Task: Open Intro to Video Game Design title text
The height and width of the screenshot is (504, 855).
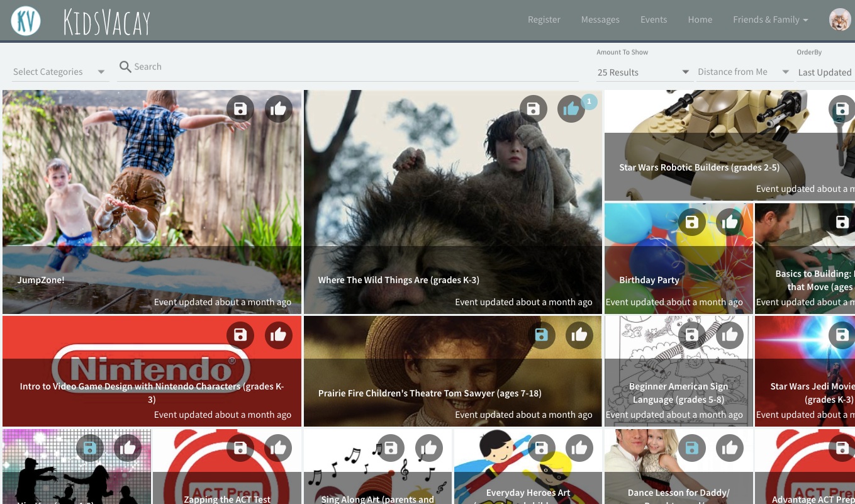Action: tap(152, 393)
